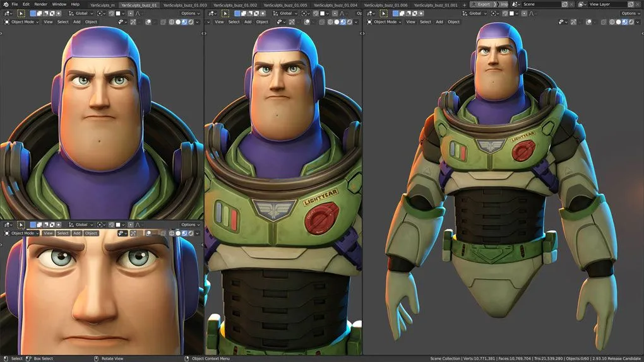Toggle X-ray in top-left viewport
The image size is (644, 362).
pyautogui.click(x=163, y=21)
